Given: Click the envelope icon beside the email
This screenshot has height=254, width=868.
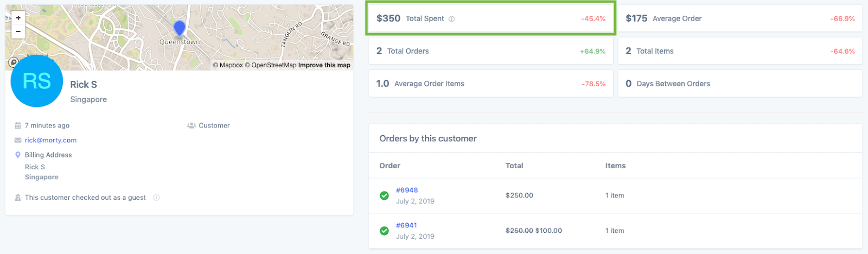Looking at the screenshot, I should (18, 140).
